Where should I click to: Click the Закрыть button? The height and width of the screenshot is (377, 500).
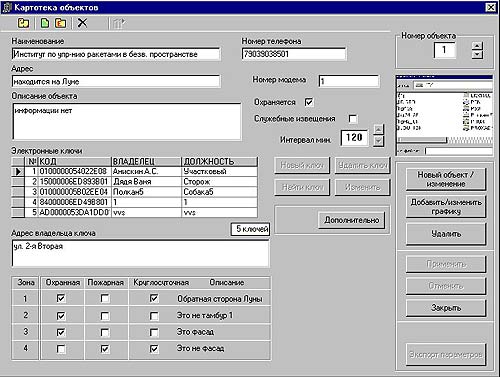click(x=446, y=308)
